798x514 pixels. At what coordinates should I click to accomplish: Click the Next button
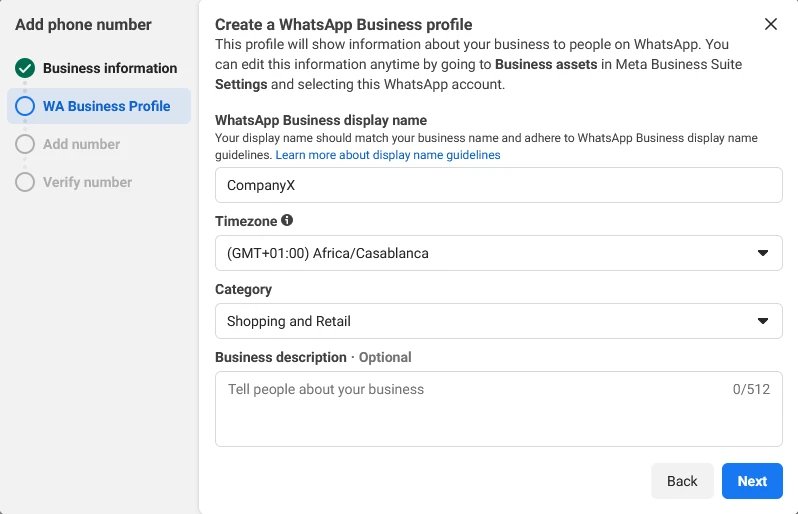(x=752, y=481)
